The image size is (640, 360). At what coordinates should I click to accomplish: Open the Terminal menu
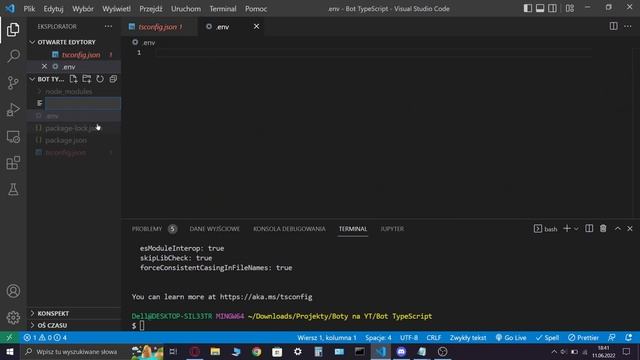pyautogui.click(x=223, y=9)
